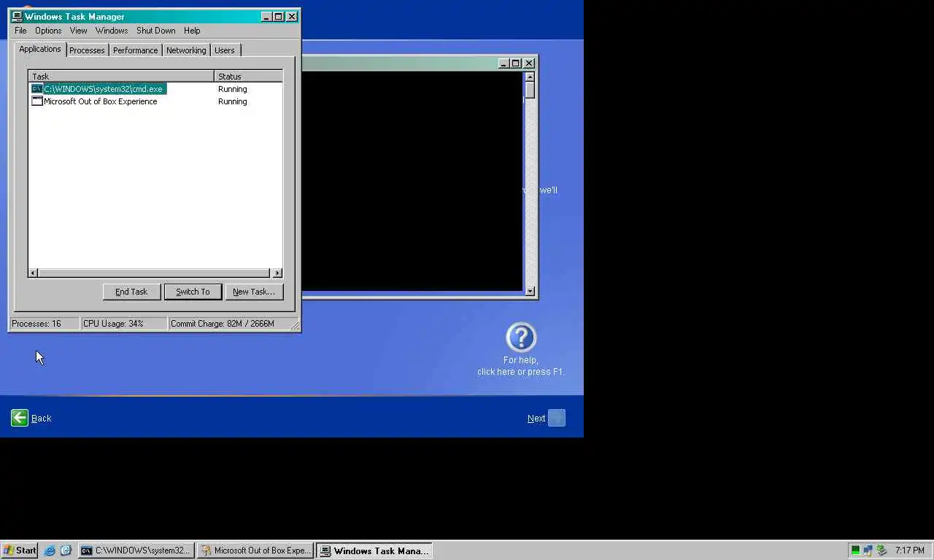The width and height of the screenshot is (934, 560).
Task: Click the task list right scroll arrow
Action: 277,273
